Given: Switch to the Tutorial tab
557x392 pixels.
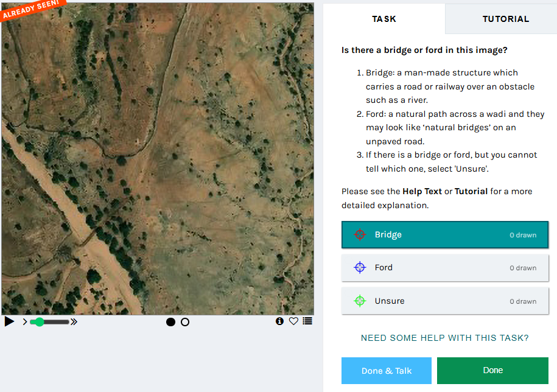Looking at the screenshot, I should point(505,19).
